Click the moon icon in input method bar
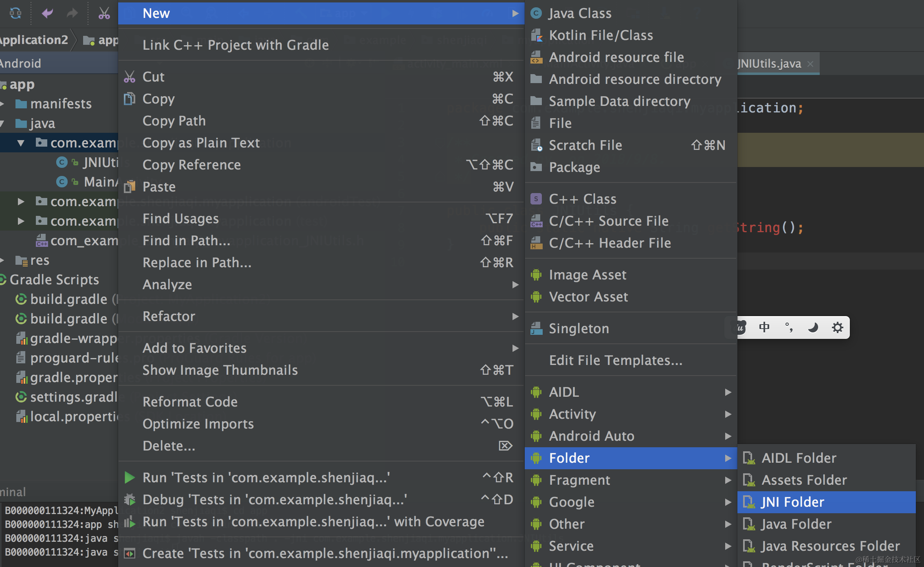 [813, 327]
